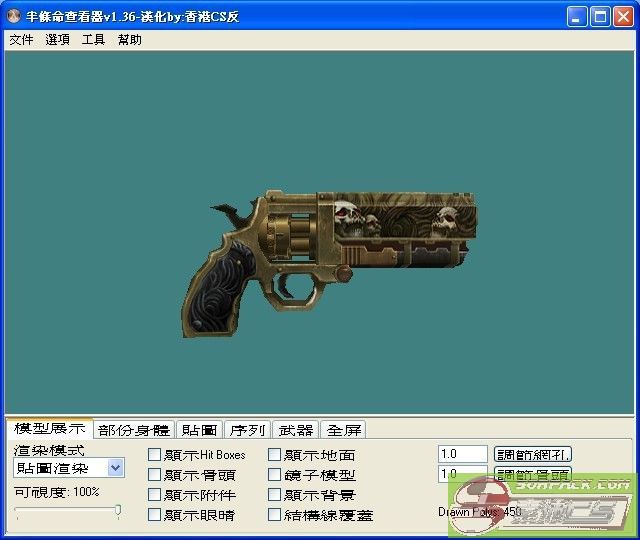Switch to the 全屏 tab
The image size is (640, 540).
click(344, 430)
